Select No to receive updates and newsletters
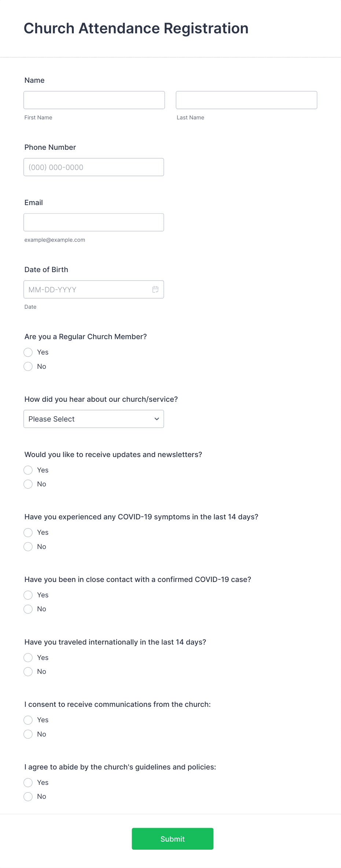Viewport: 341px width, 868px height. click(28, 484)
